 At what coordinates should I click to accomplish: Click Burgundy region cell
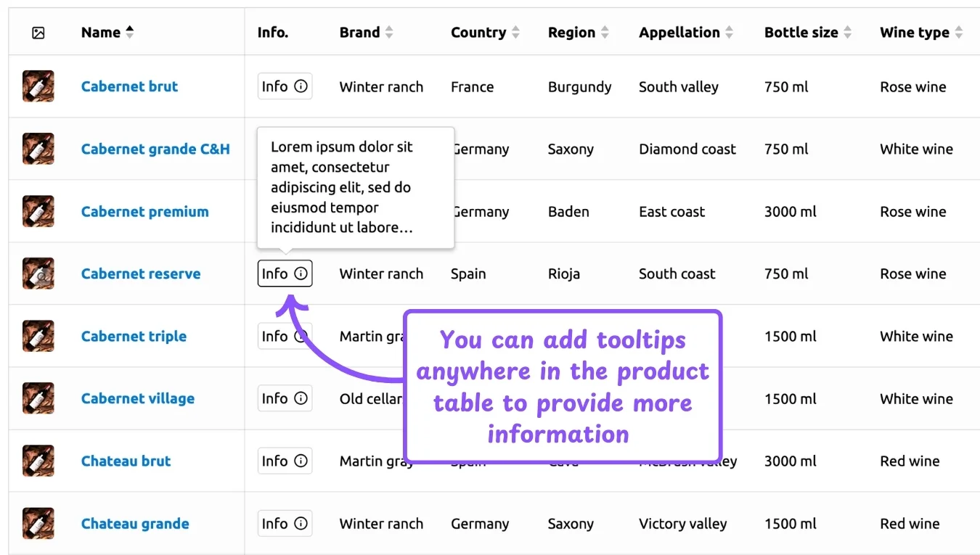579,87
